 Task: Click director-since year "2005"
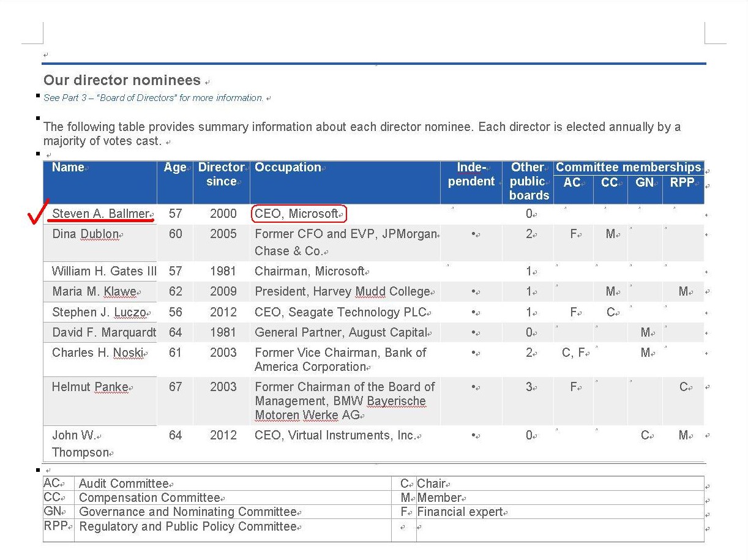tap(223, 234)
